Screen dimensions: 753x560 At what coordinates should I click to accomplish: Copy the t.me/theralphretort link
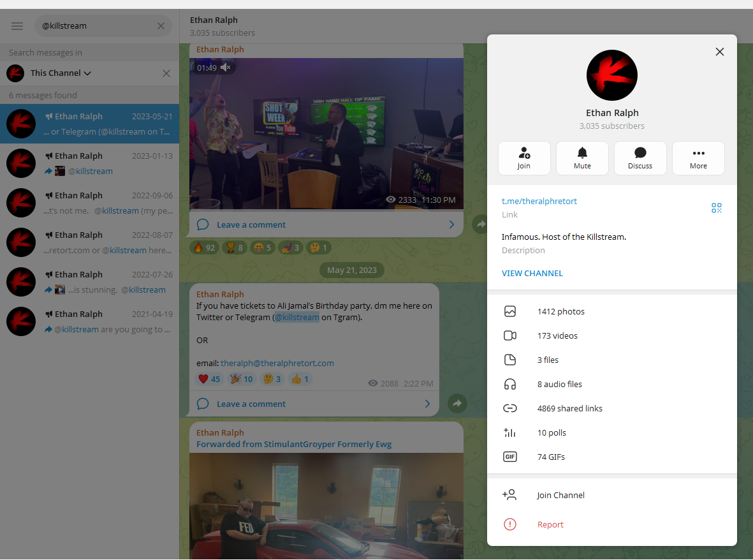[539, 202]
